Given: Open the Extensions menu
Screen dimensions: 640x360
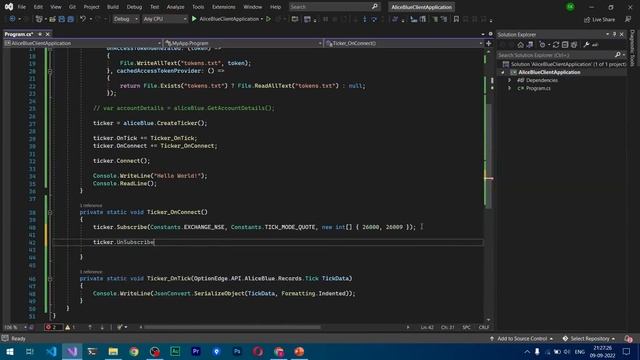Looking at the screenshot, I should tap(224, 7).
